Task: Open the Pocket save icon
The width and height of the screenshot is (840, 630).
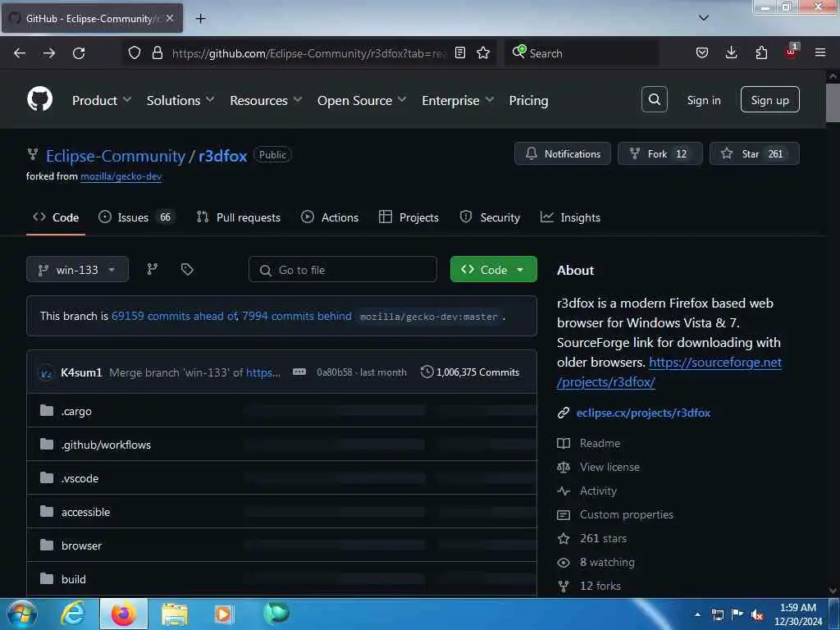Action: pos(702,52)
